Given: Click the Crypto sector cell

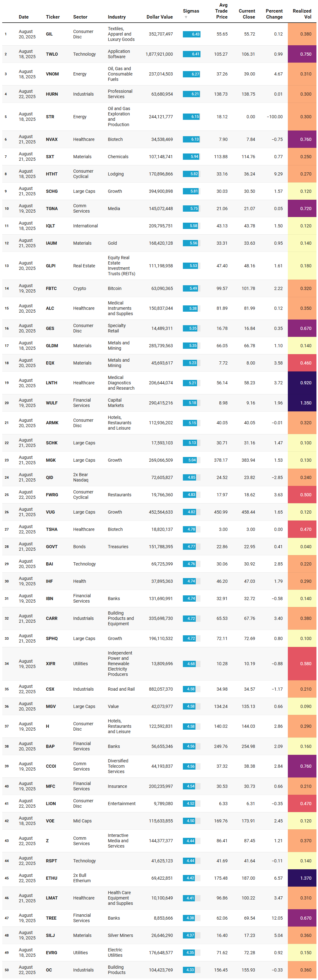Looking at the screenshot, I should point(80,288).
